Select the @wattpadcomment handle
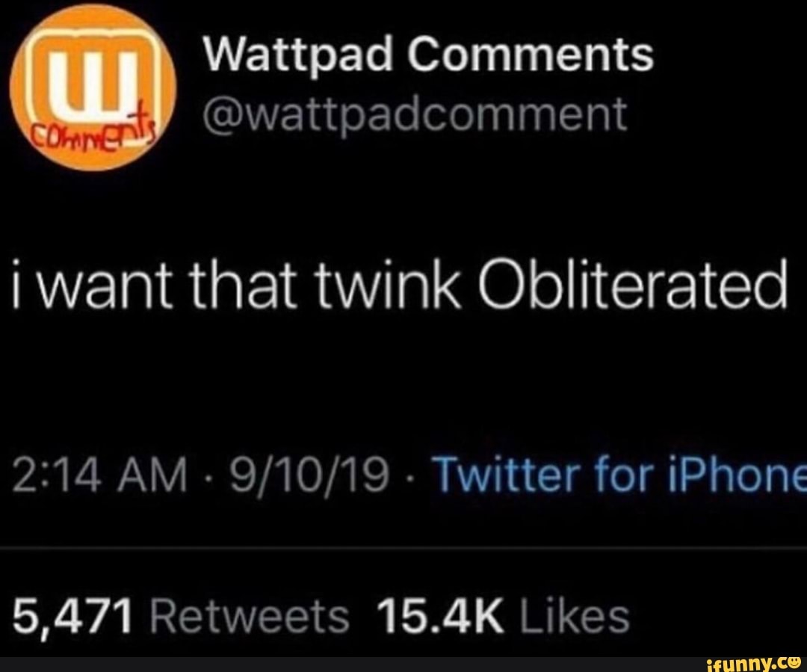Screen dimensions: 807x672 tap(415, 115)
